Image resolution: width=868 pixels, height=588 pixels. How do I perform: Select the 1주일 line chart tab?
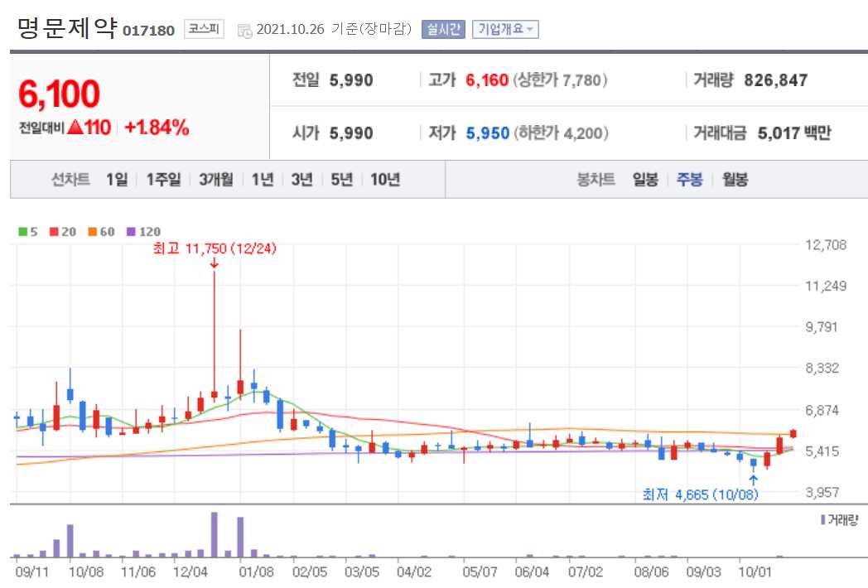click(x=163, y=180)
